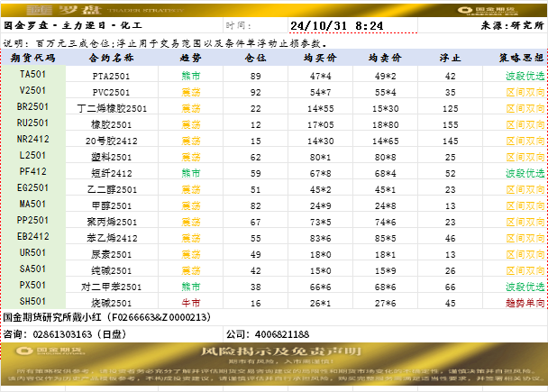The width and height of the screenshot is (548, 392).
Task: Select average sell price 27*6
Action: click(x=385, y=303)
